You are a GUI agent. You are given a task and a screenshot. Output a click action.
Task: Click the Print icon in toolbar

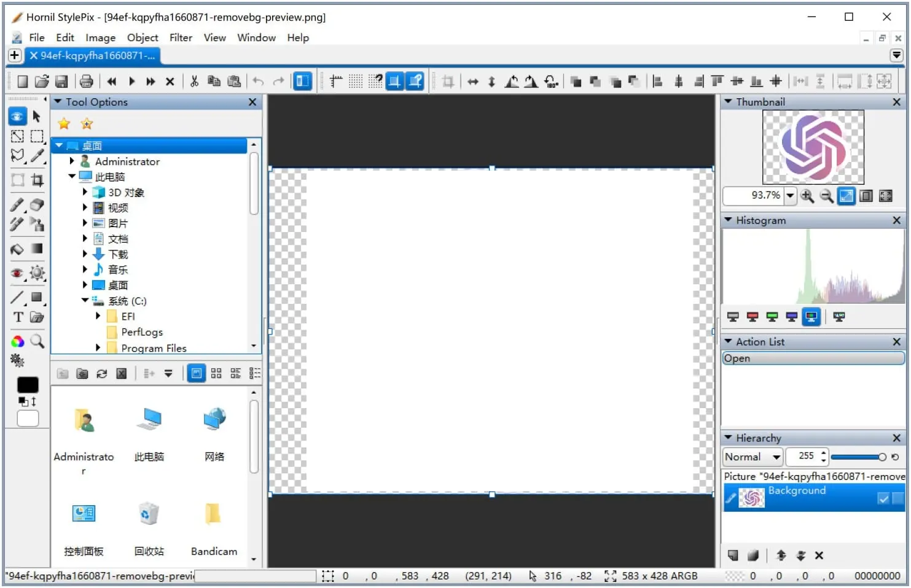point(87,81)
